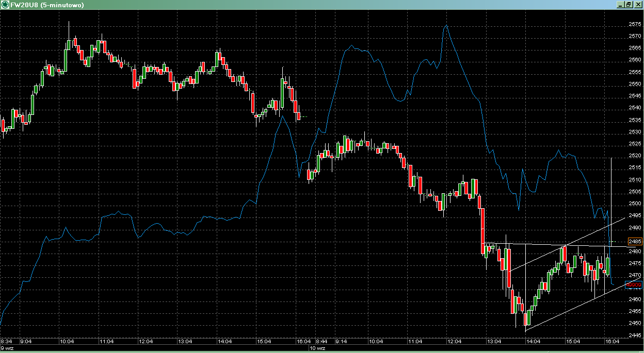Click the '9 wrz' date label
The width and height of the screenshot is (644, 353).
pos(8,349)
